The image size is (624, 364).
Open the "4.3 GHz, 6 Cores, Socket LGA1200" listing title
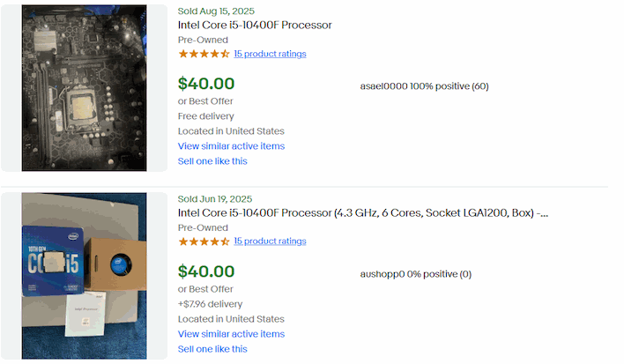pyautogui.click(x=362, y=212)
